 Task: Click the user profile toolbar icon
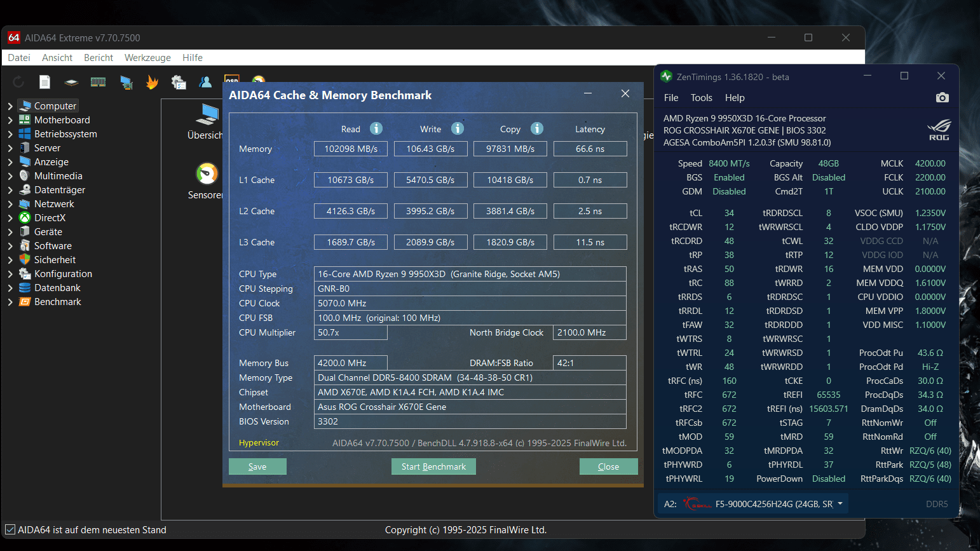pyautogui.click(x=205, y=82)
